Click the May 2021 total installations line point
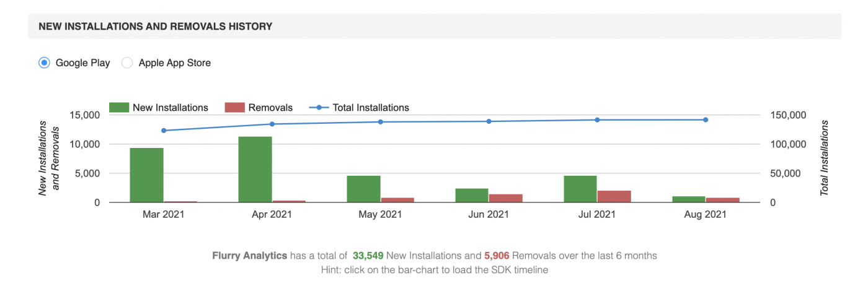The width and height of the screenshot is (868, 286). 381,122
